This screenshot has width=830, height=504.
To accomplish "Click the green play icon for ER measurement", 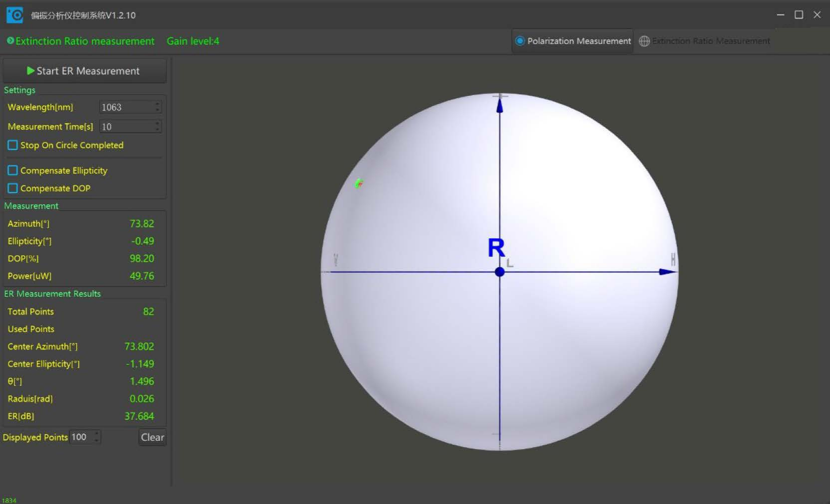I will (30, 71).
